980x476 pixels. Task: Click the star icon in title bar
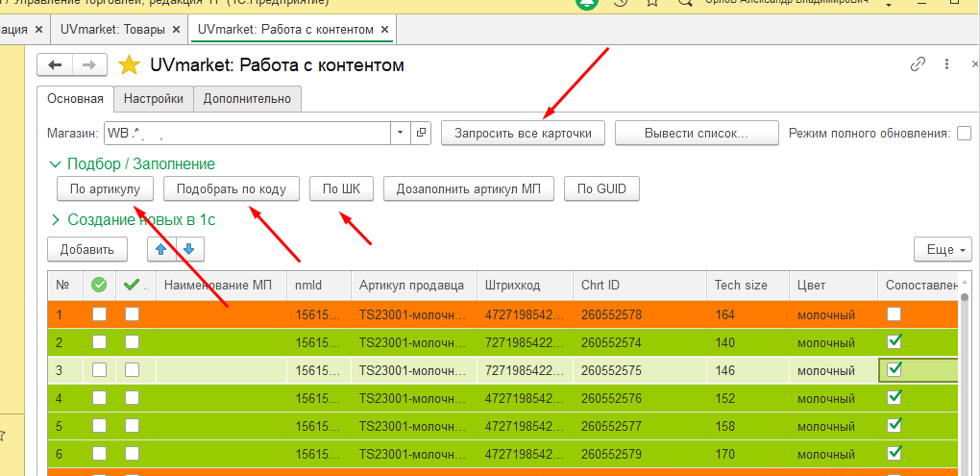coord(652,3)
